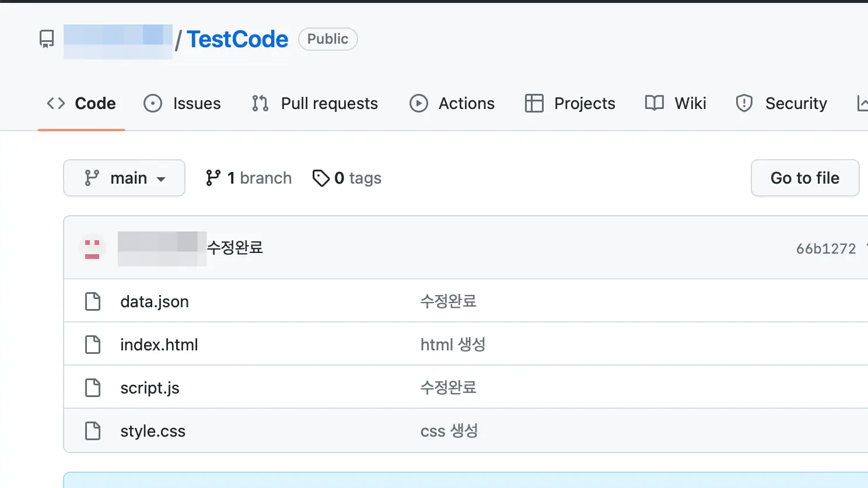
Task: Click the Code tab's angle brackets icon
Action: pos(55,103)
